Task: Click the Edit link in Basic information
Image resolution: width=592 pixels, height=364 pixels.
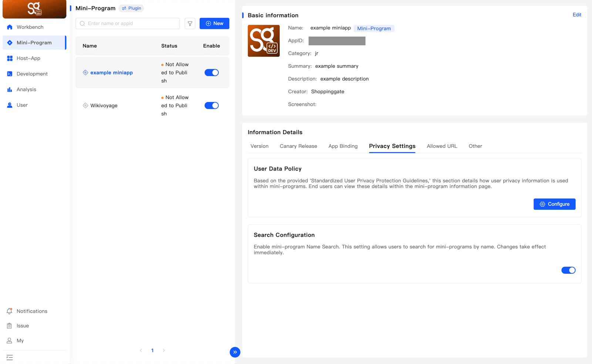Action: [577, 15]
